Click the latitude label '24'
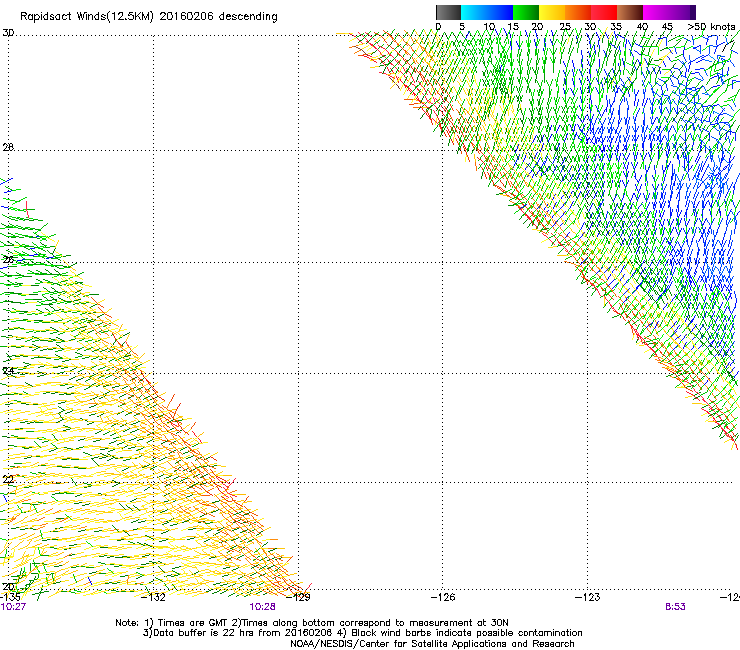Viewport: 740px width, 650px height. coord(8,371)
